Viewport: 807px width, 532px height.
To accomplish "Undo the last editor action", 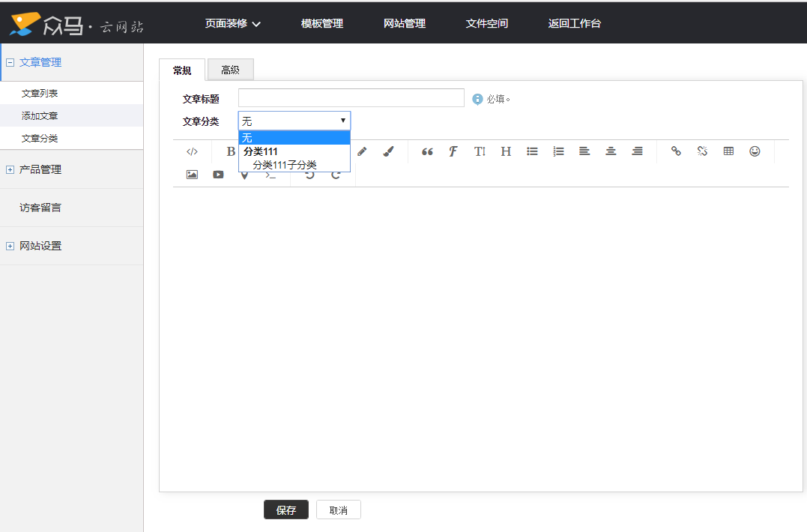I will pos(309,175).
